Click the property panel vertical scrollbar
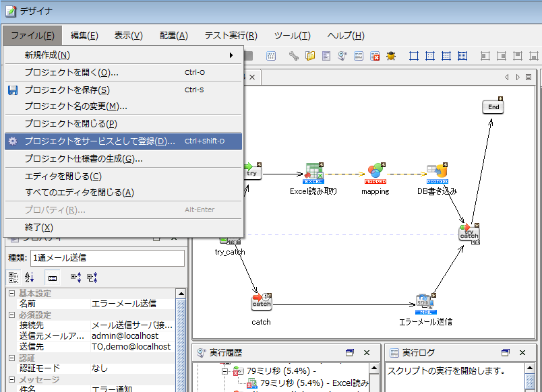 [181, 337]
